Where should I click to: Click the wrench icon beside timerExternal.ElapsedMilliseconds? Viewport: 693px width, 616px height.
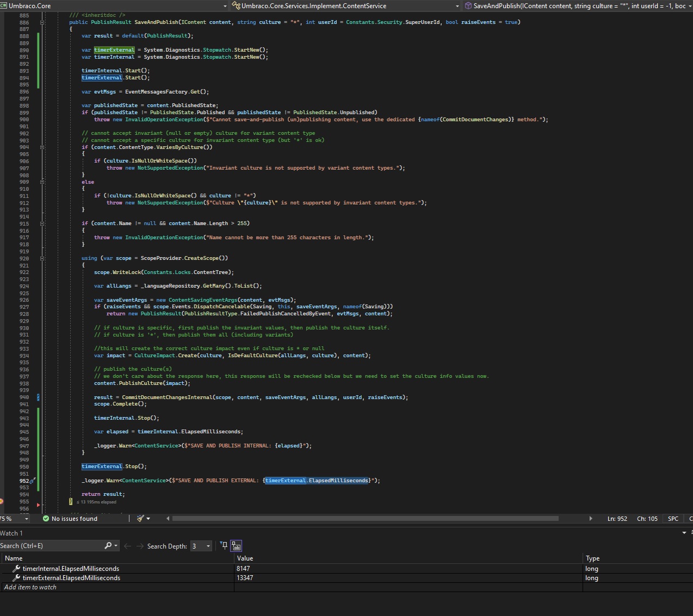(x=16, y=578)
